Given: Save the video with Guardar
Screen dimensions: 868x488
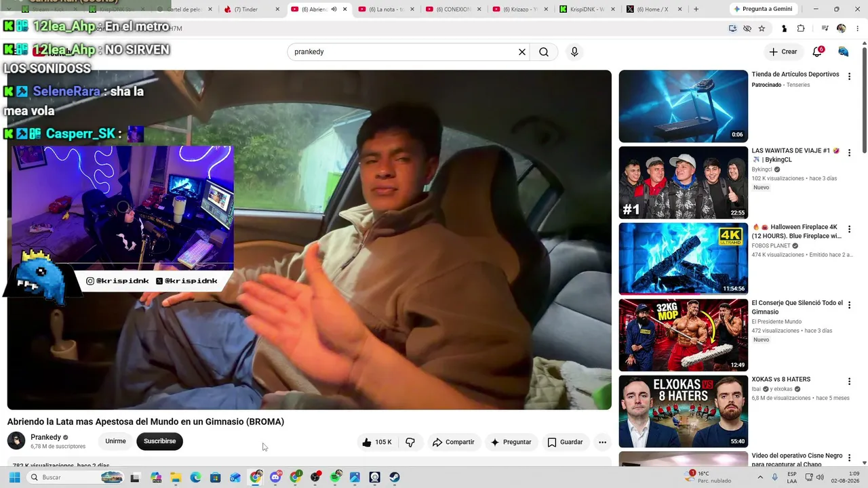Looking at the screenshot, I should [x=566, y=442].
